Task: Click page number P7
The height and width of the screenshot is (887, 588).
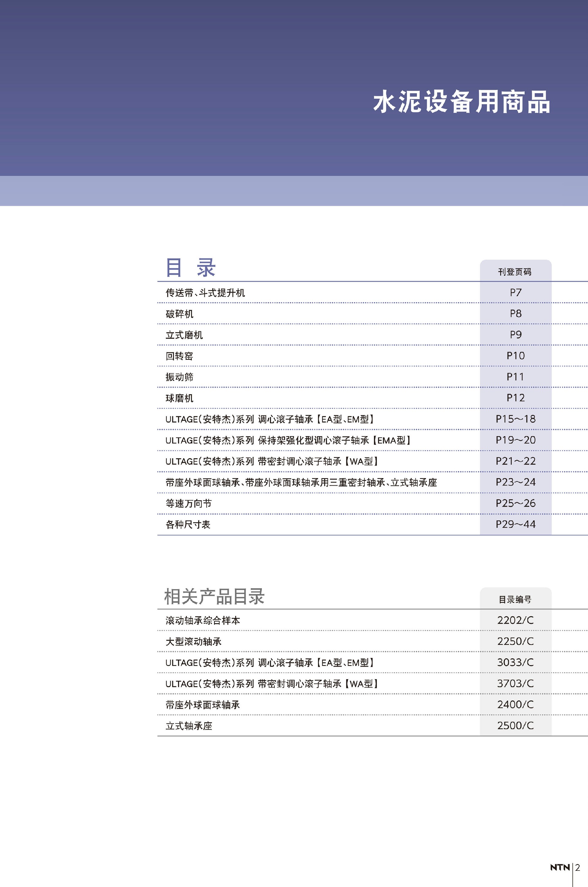Action: (516, 292)
